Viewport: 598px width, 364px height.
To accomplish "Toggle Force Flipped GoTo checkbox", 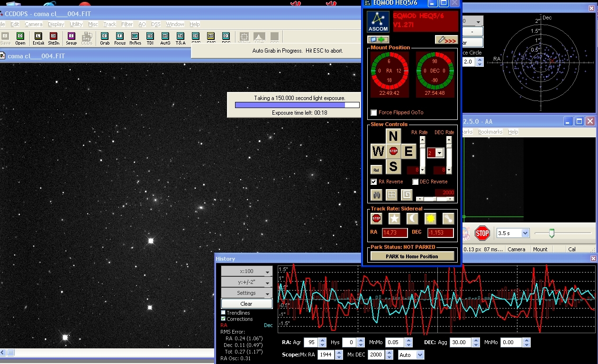I will coord(374,112).
